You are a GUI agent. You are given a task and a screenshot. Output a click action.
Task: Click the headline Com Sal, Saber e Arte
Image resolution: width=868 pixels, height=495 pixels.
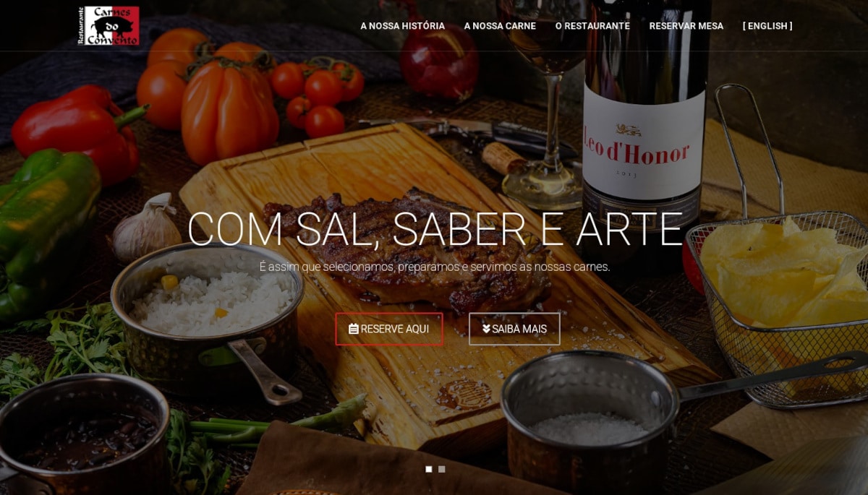pos(434,229)
